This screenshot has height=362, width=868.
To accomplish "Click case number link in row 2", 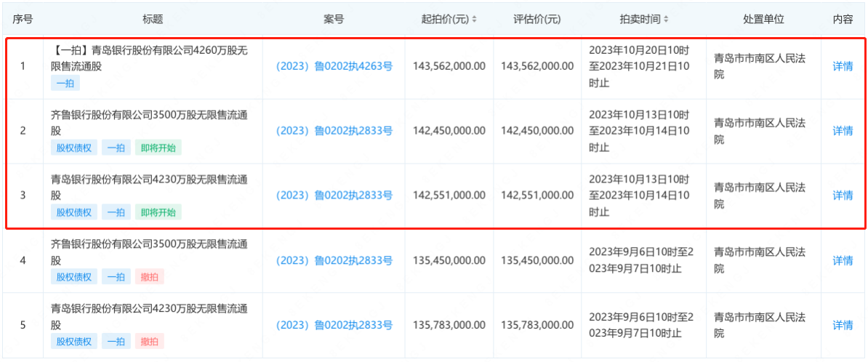I will [x=334, y=131].
